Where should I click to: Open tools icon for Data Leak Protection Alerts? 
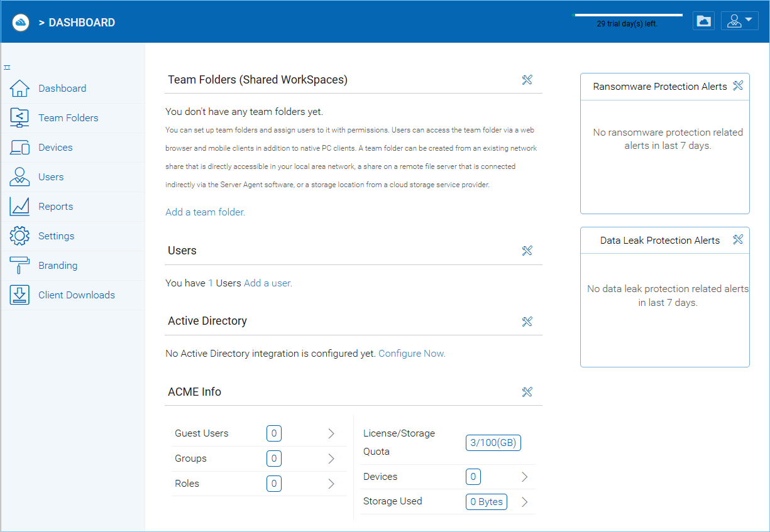click(x=738, y=239)
